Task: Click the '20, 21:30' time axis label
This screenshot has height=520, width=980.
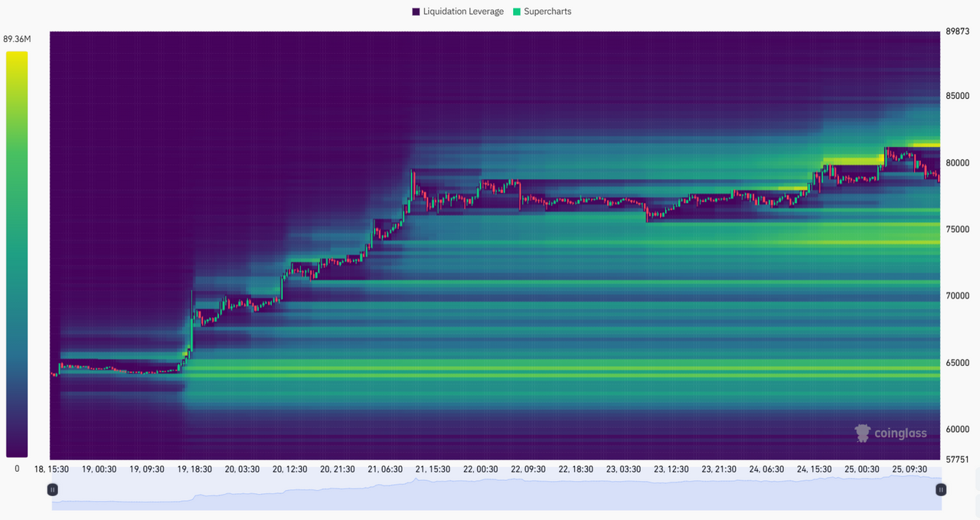Action: coord(337,469)
